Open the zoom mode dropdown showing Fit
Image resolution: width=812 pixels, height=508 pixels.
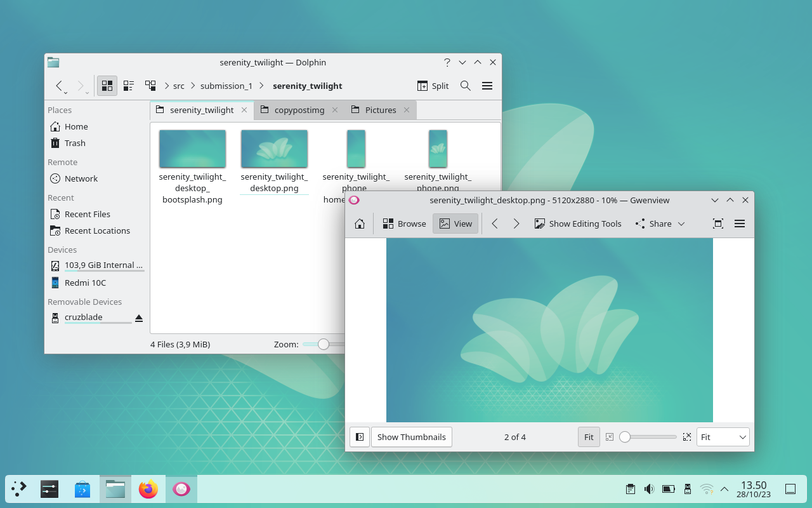(723, 437)
